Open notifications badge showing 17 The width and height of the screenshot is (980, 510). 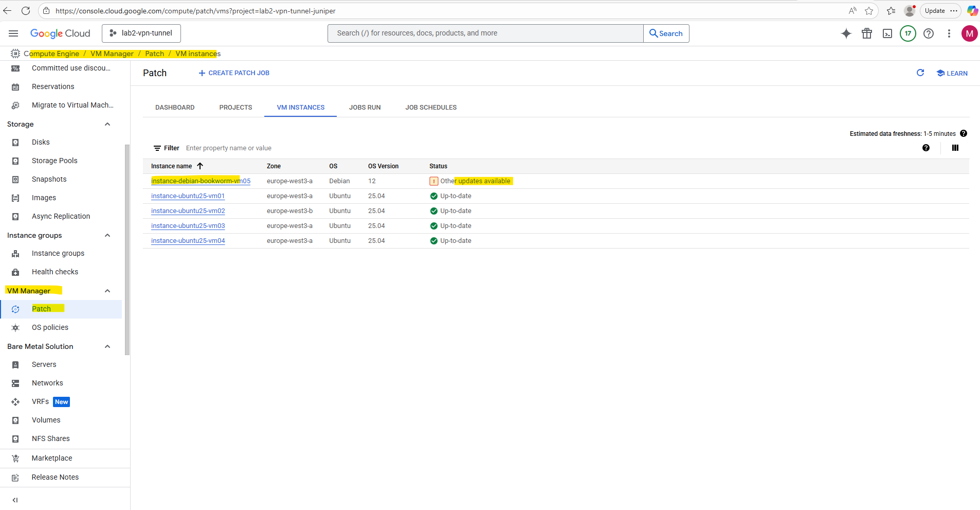click(x=908, y=33)
